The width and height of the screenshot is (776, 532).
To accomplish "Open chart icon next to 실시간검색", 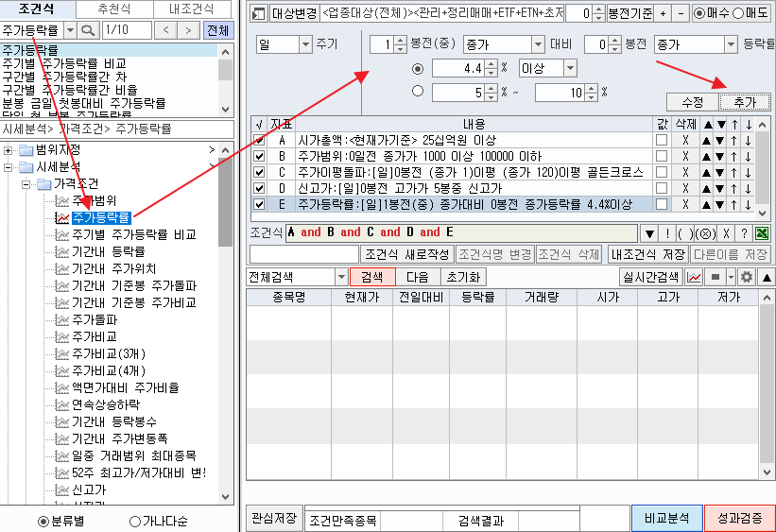I will 695,277.
